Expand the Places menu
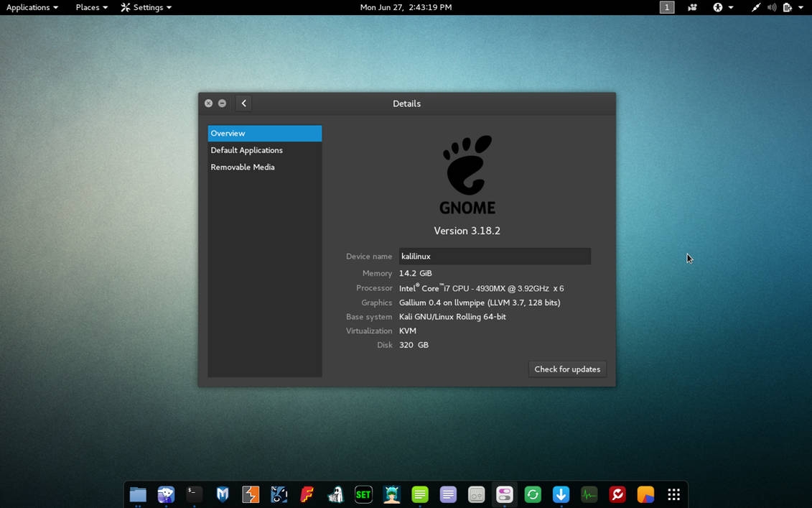Viewport: 812px width, 508px height. pyautogui.click(x=91, y=7)
